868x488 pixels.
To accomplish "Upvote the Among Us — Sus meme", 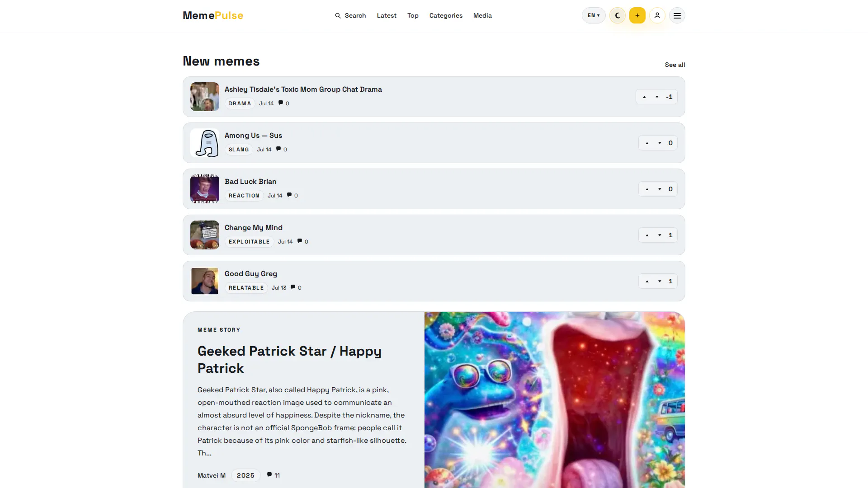I will [x=647, y=143].
